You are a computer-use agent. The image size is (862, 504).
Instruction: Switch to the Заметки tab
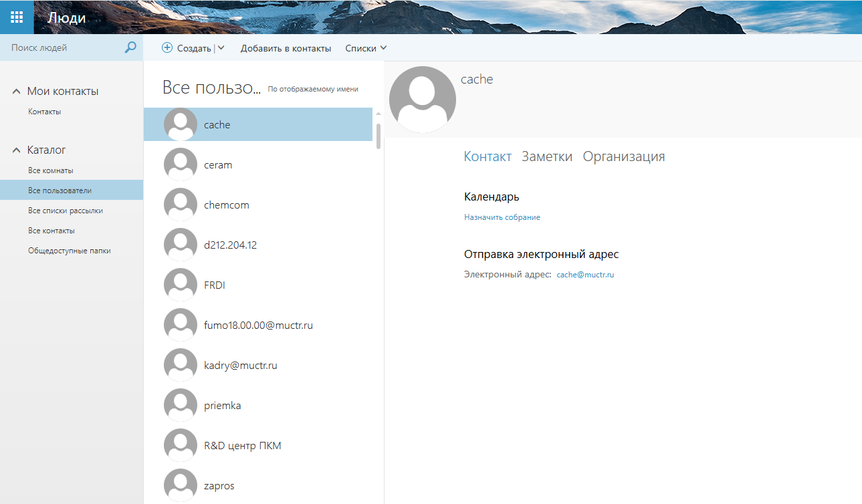point(547,156)
